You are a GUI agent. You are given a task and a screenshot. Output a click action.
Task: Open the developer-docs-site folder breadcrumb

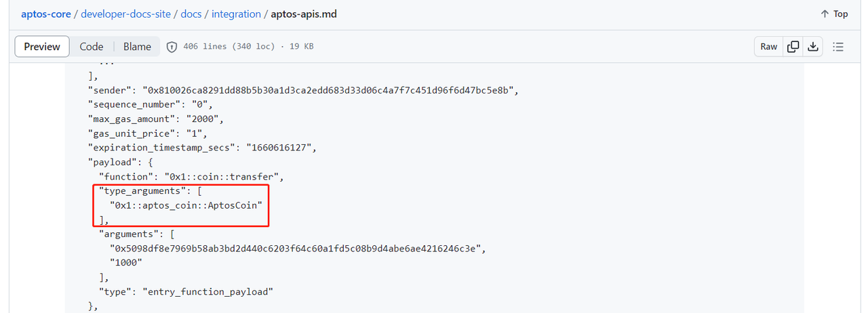125,14
